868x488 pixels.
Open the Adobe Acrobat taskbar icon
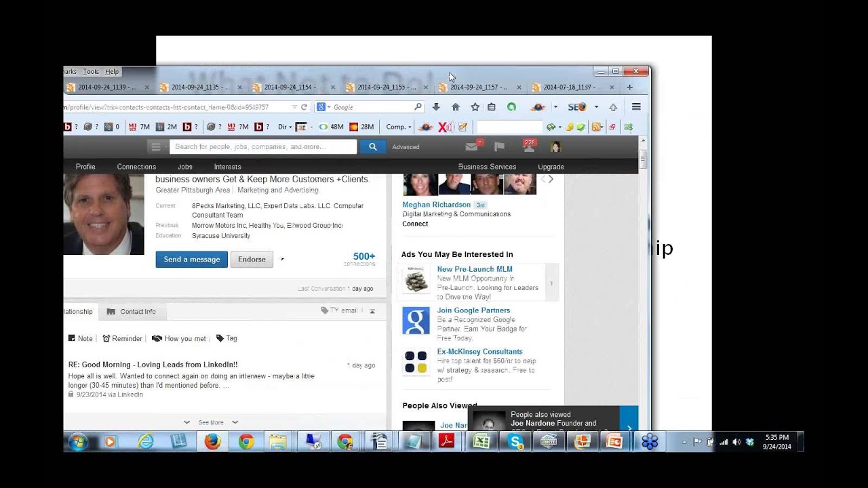click(x=446, y=442)
